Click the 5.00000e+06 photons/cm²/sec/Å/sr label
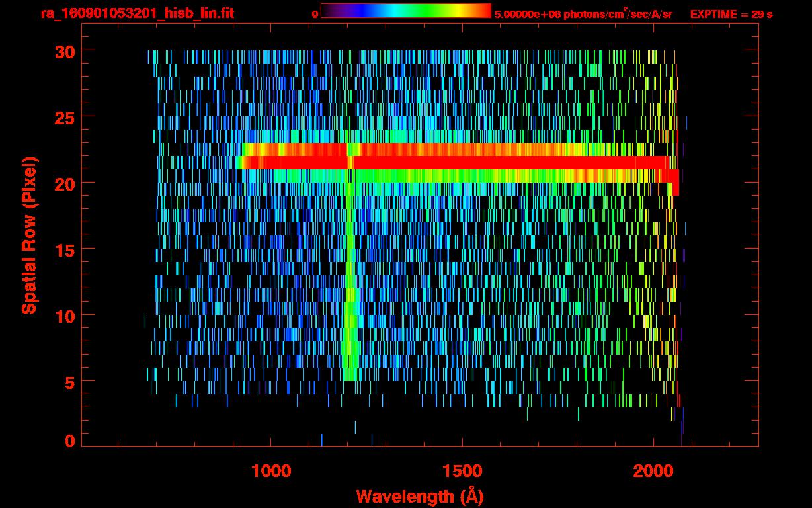 [583, 13]
